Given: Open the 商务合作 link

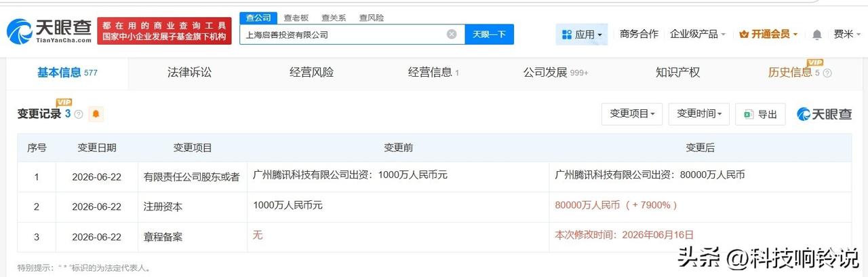Looking at the screenshot, I should 639,34.
